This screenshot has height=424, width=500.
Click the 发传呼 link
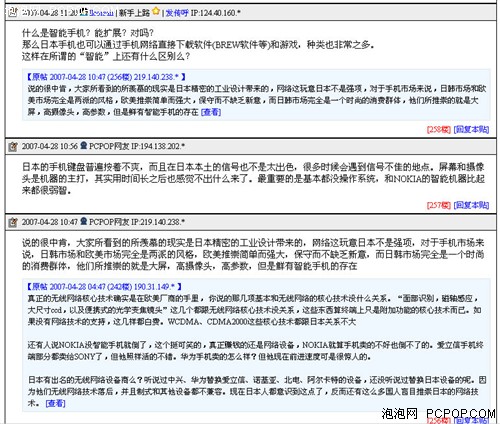coord(177,13)
